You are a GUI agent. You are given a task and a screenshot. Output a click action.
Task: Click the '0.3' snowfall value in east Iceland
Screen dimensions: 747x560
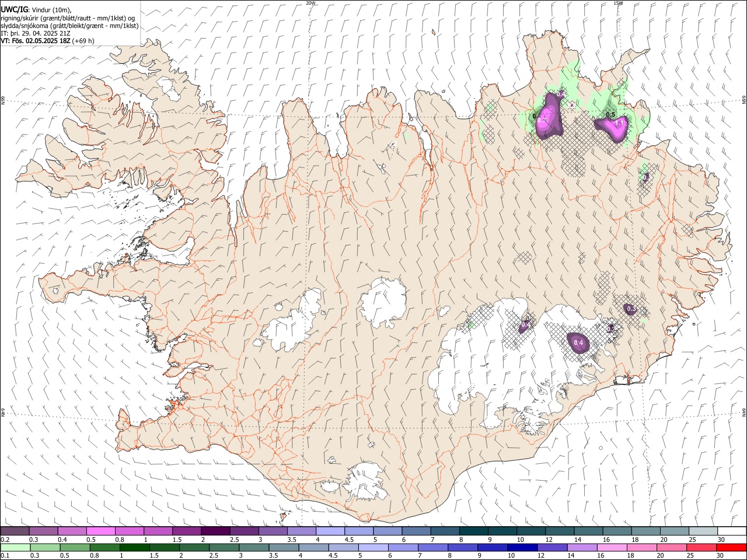(630, 308)
